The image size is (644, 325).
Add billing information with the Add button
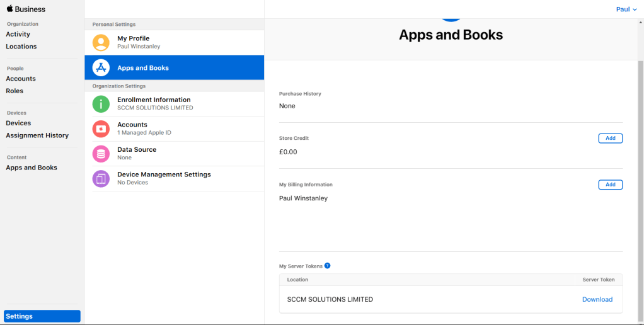click(610, 185)
